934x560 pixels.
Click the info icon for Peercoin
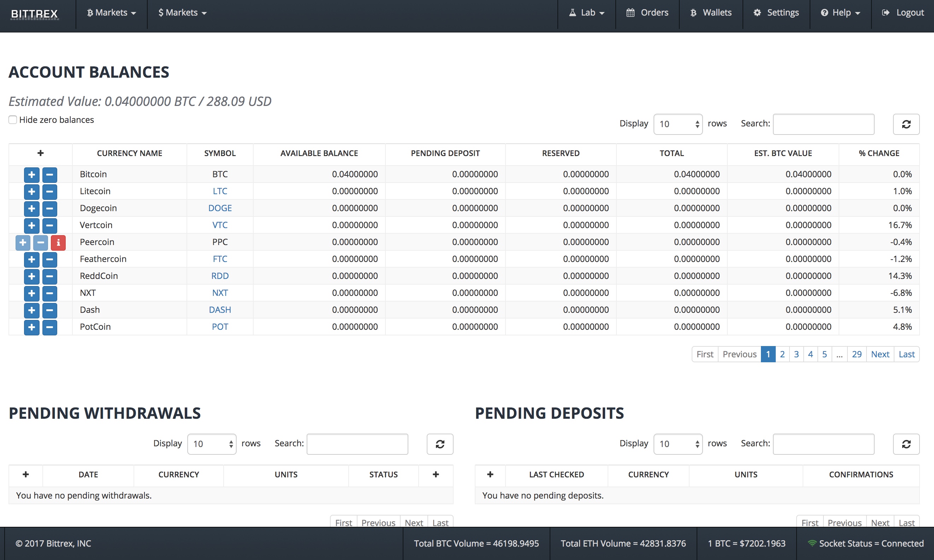click(59, 242)
